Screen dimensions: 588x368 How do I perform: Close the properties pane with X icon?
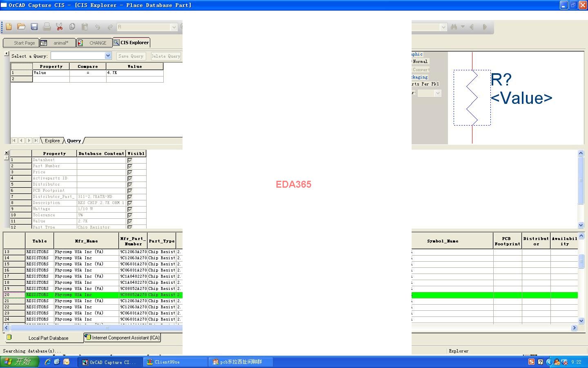pos(6,153)
